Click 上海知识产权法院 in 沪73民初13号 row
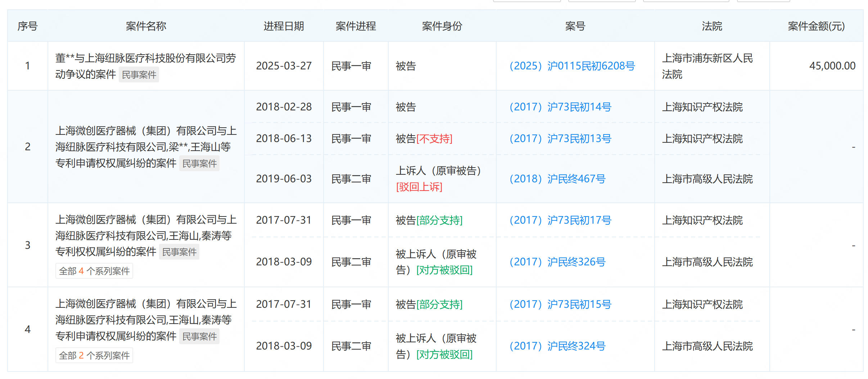868x379 pixels. [702, 138]
